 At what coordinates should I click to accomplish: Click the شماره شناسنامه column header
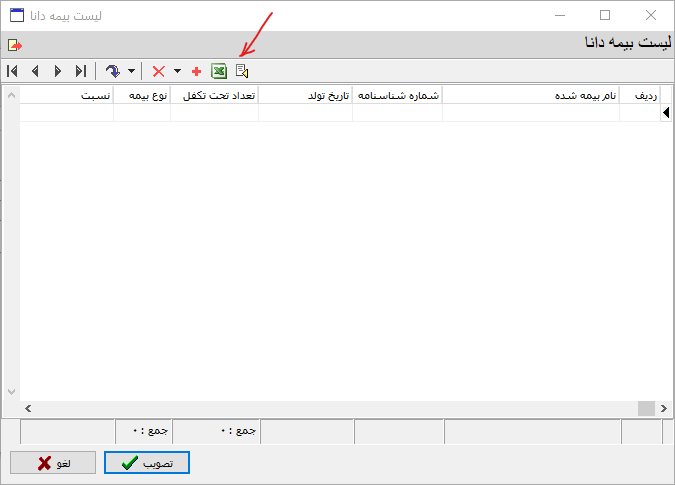(398, 95)
